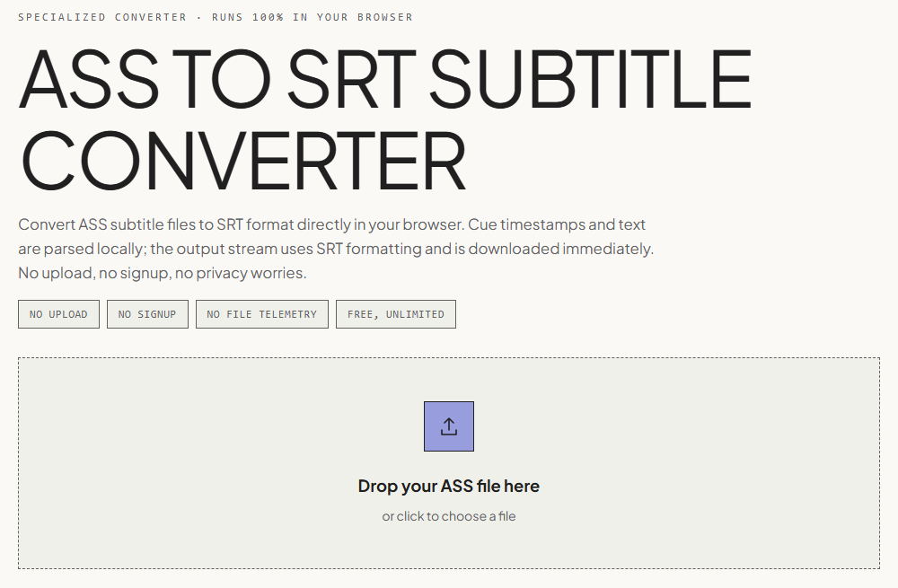Click the 'Specialized Converter' tagline text
This screenshot has width=898, height=588.
(216, 17)
